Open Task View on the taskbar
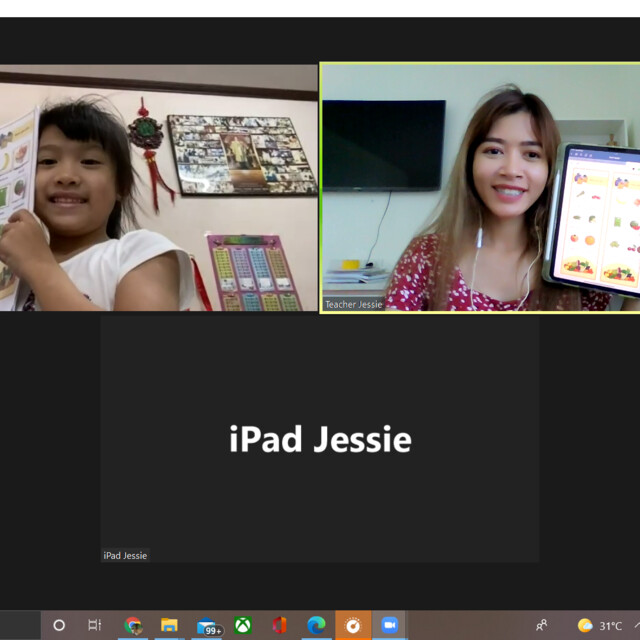Viewport: 640px width, 640px height. pos(95,625)
